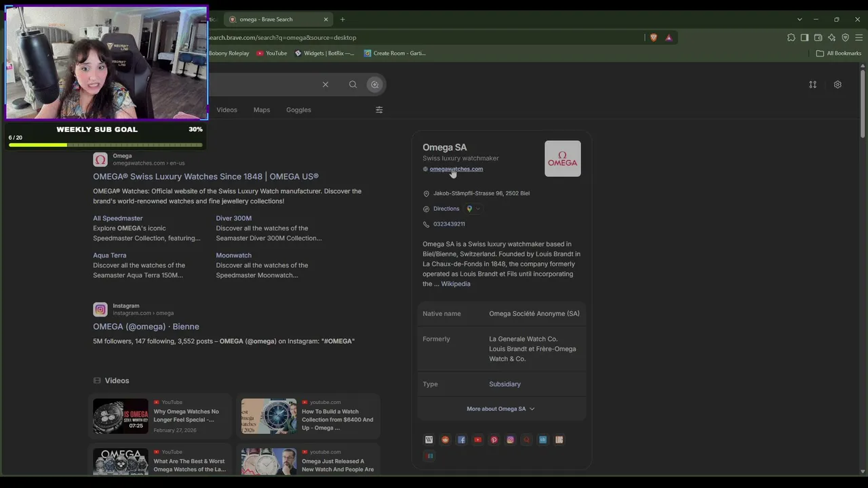Select the omega - Brave Search browser tab
The image size is (868, 488).
pyautogui.click(x=278, y=20)
